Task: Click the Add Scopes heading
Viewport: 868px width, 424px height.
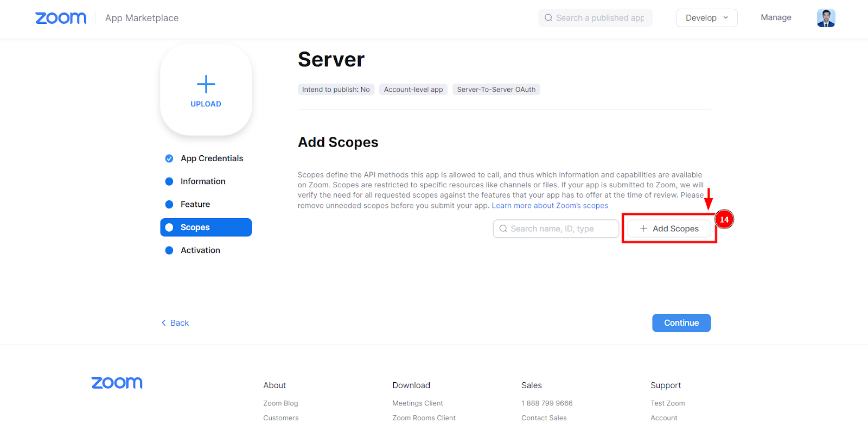Action: click(x=338, y=142)
